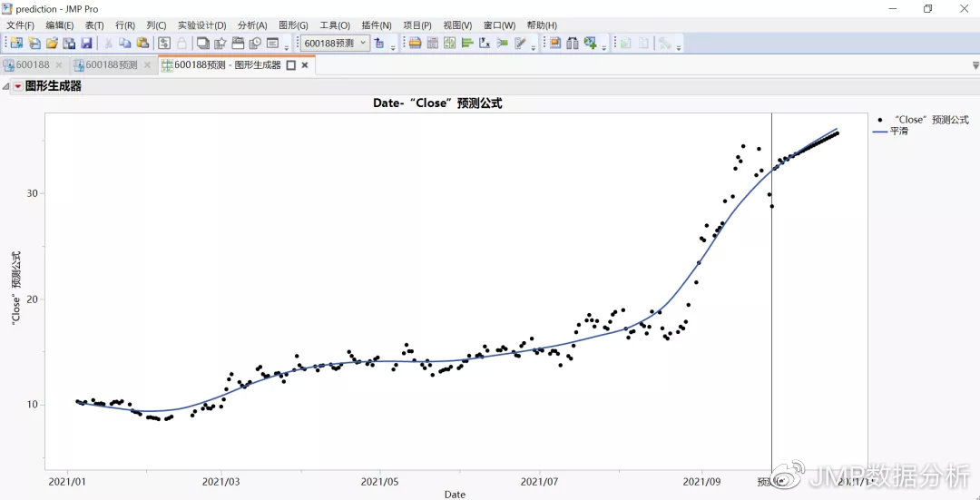Viewport: 980px width, 500px height.
Task: Click the paste clipboard toolbar icon
Action: pyautogui.click(x=142, y=44)
